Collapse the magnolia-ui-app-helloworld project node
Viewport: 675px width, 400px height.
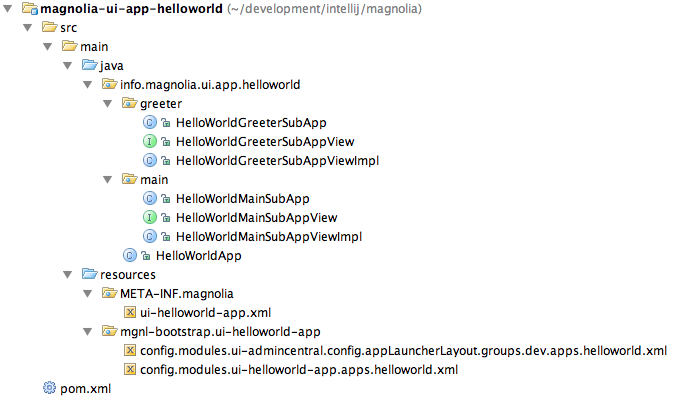point(8,9)
